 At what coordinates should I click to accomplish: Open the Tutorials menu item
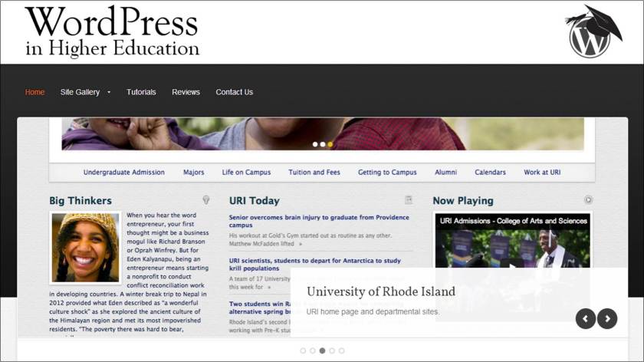tap(141, 92)
